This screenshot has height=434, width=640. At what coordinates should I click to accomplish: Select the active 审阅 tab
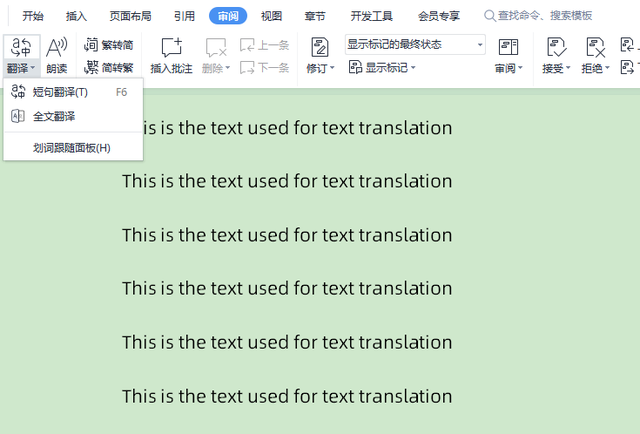228,16
